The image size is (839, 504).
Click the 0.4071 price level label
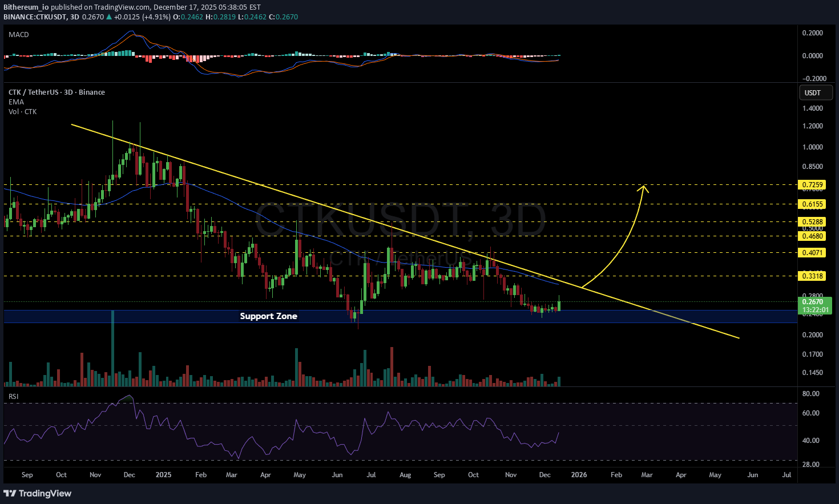pos(812,253)
